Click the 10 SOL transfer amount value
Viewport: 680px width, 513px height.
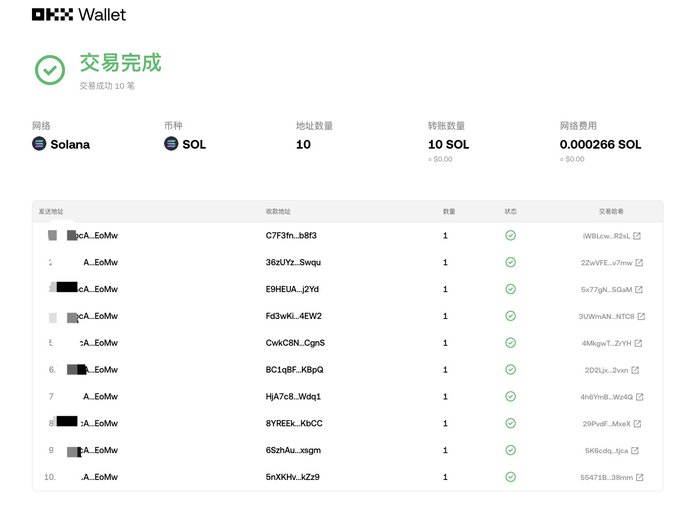click(448, 144)
